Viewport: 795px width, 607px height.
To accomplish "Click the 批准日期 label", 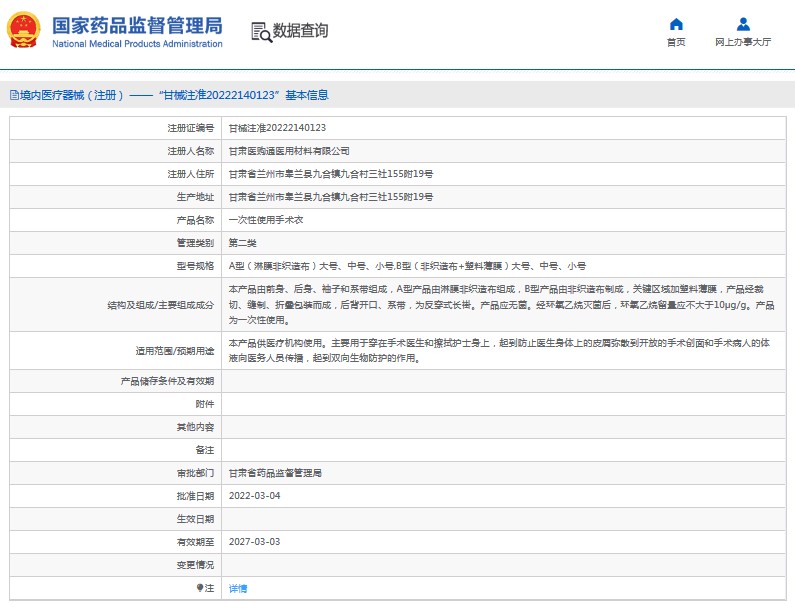I will (195, 495).
